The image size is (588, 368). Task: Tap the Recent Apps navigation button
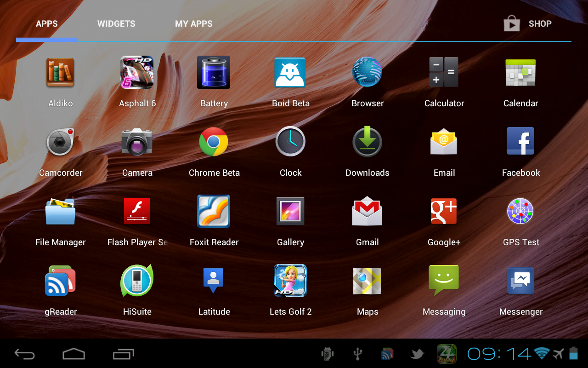click(x=123, y=354)
